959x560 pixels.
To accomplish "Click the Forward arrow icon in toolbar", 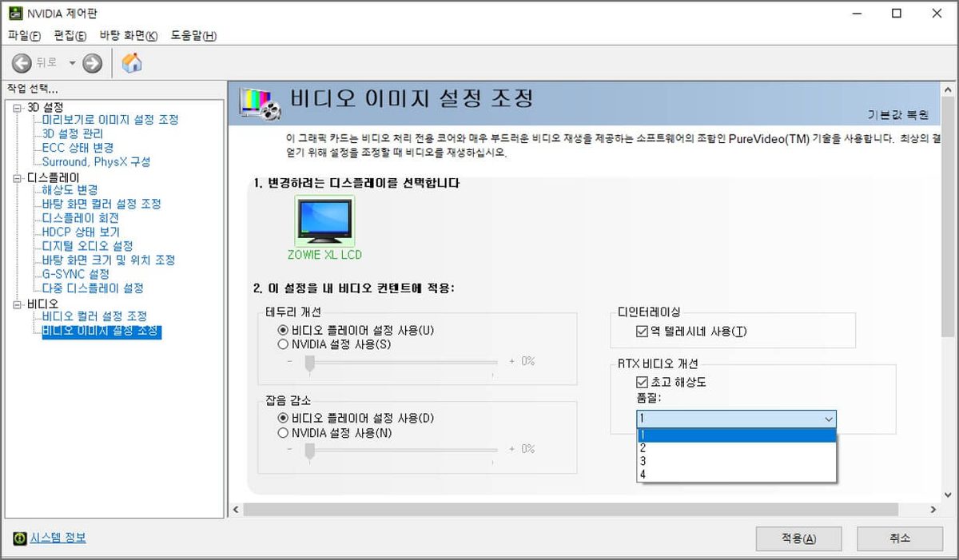I will point(93,63).
